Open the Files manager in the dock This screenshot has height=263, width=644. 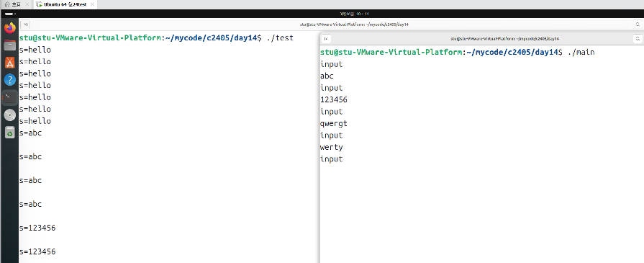10,45
